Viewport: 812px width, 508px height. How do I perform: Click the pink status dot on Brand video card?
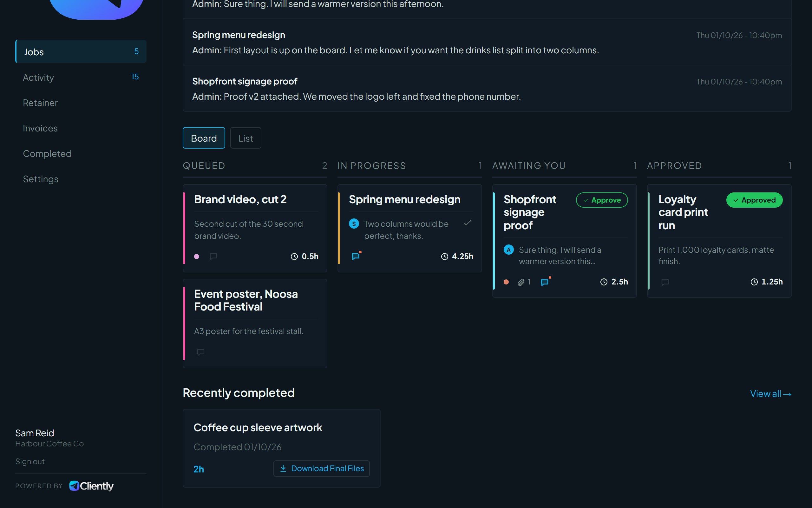point(197,257)
